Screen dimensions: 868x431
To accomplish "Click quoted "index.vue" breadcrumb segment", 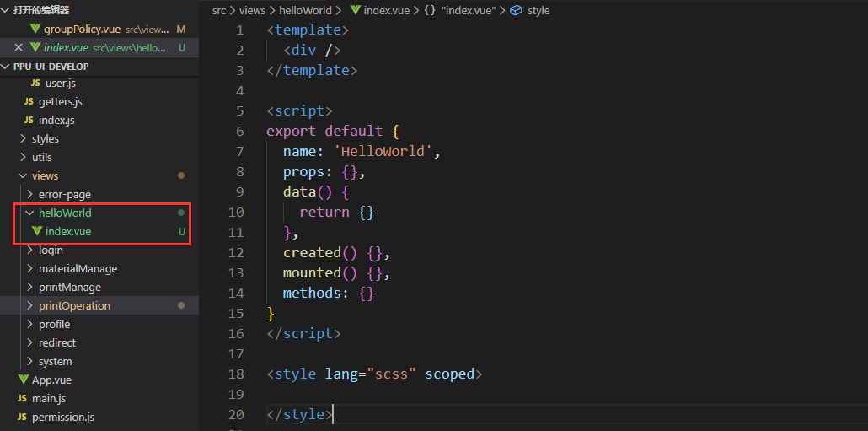I will coord(468,10).
